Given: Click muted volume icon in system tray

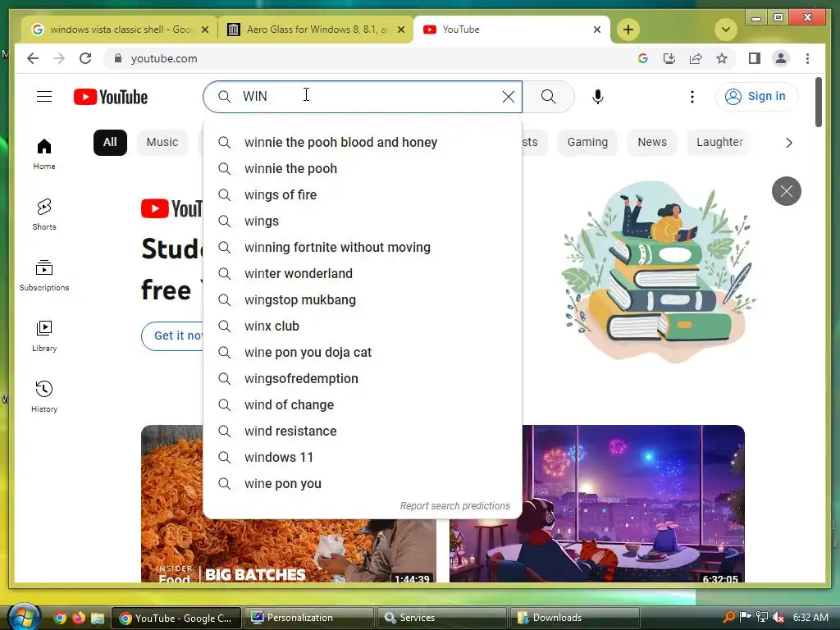Looking at the screenshot, I should click(778, 617).
